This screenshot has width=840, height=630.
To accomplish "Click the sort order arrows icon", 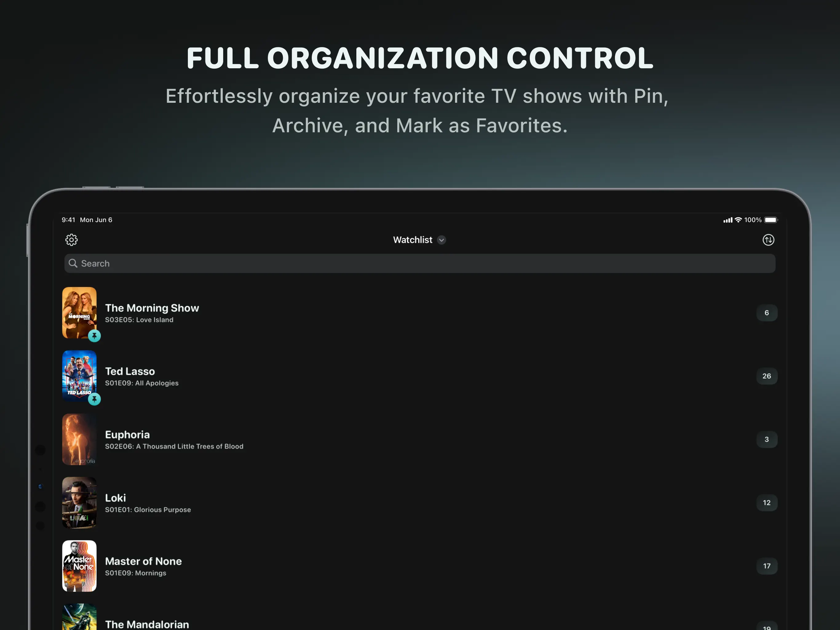I will click(x=768, y=240).
